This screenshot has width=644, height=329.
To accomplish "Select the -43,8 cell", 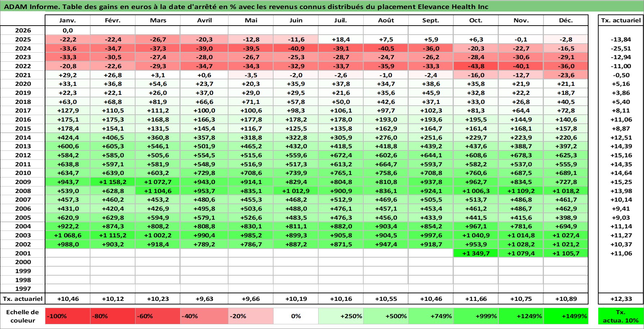I will click(476, 66).
